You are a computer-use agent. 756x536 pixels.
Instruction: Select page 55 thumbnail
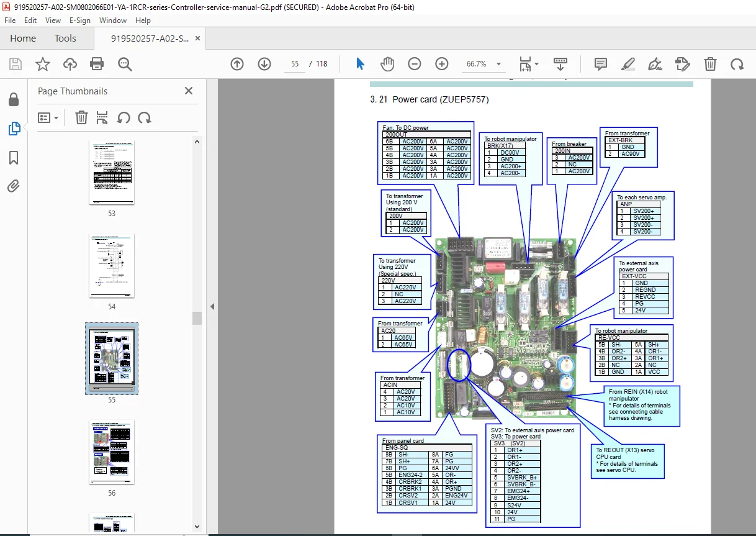tap(112, 358)
